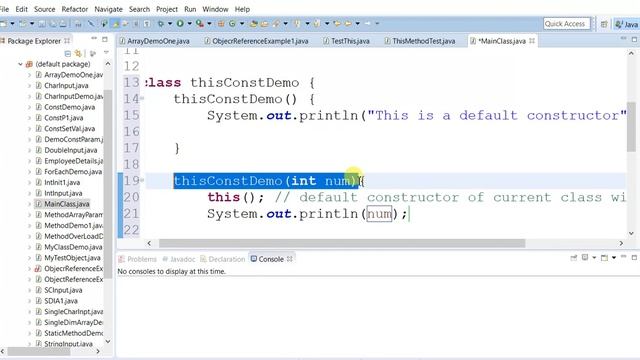
Task: Switch to ObjecrReferenceExample1.java editor tab
Action: (256, 41)
